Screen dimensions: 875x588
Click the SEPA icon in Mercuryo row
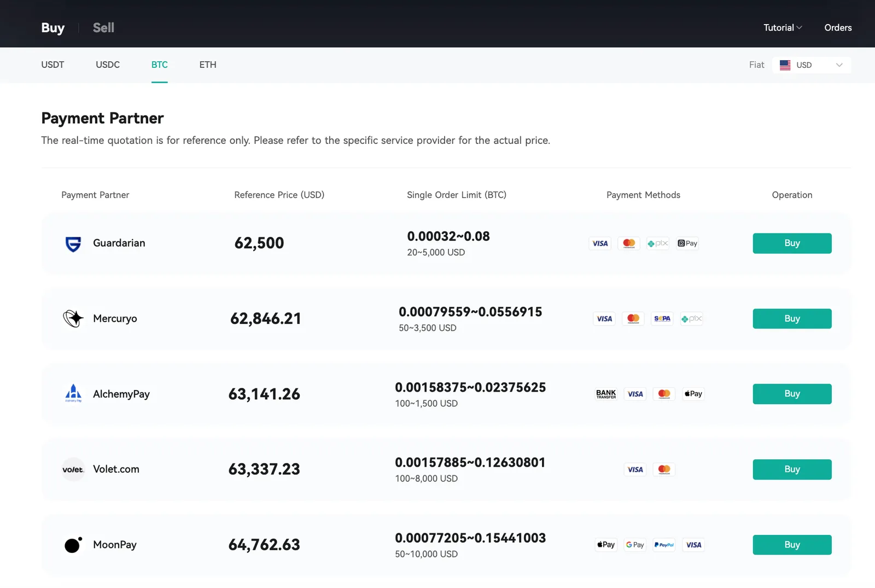(662, 318)
